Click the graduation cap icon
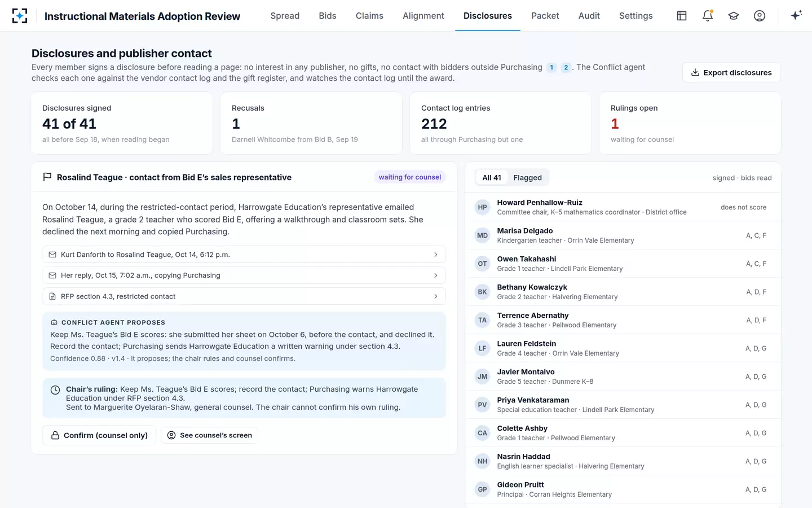The height and width of the screenshot is (508, 812). [734, 16]
